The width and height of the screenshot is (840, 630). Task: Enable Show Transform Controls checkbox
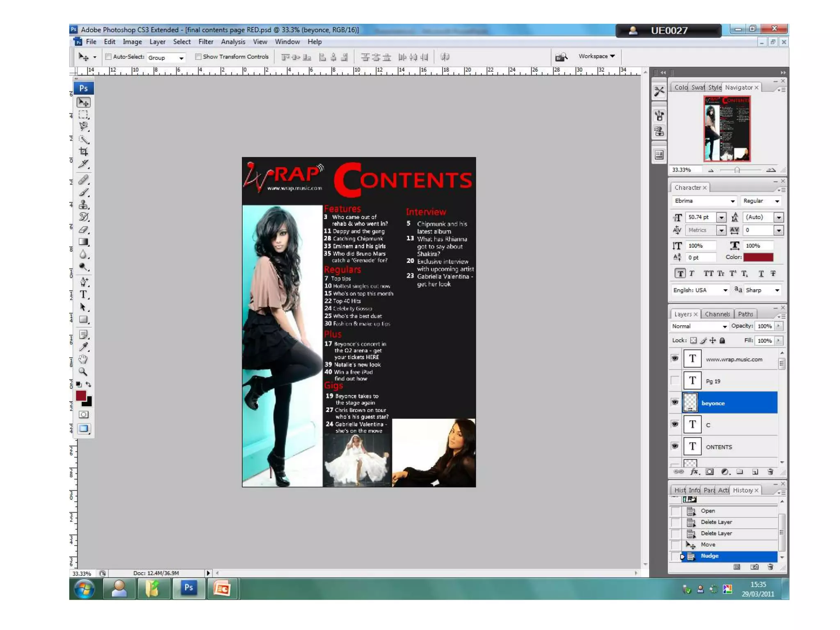[x=198, y=57]
